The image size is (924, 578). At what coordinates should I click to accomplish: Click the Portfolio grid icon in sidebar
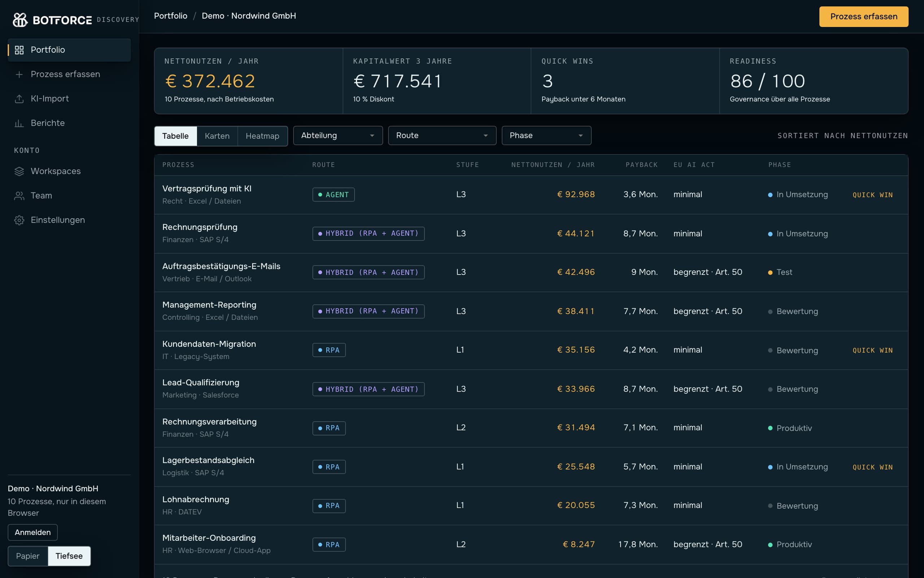pos(19,50)
